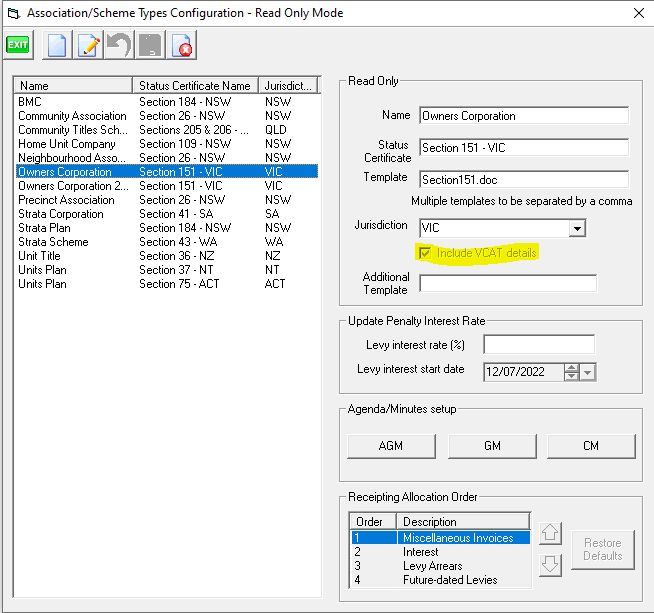This screenshot has width=654, height=613.
Task: Click the edit pencil toolbar icon
Action: pyautogui.click(x=88, y=45)
